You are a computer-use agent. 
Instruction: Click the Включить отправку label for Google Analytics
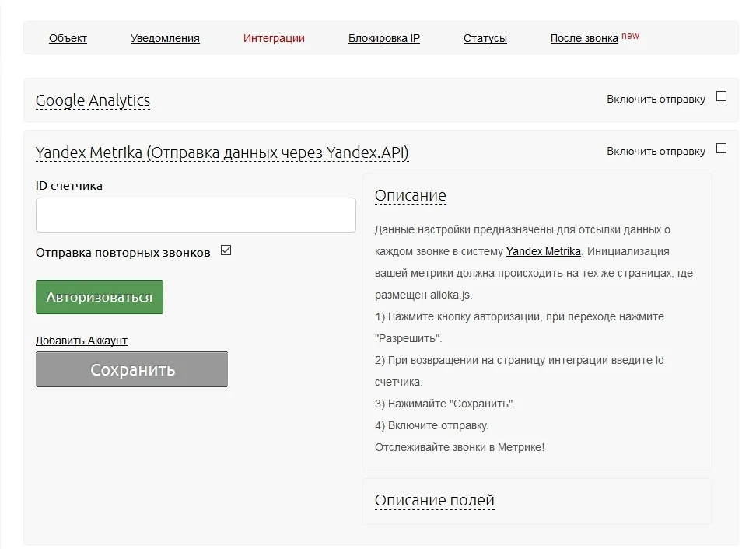coord(656,100)
